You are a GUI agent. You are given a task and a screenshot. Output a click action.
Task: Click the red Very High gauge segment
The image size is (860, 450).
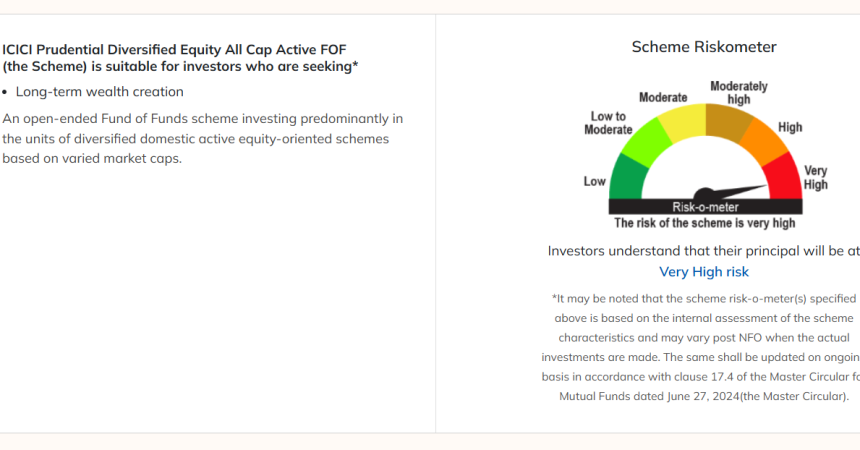tap(784, 179)
